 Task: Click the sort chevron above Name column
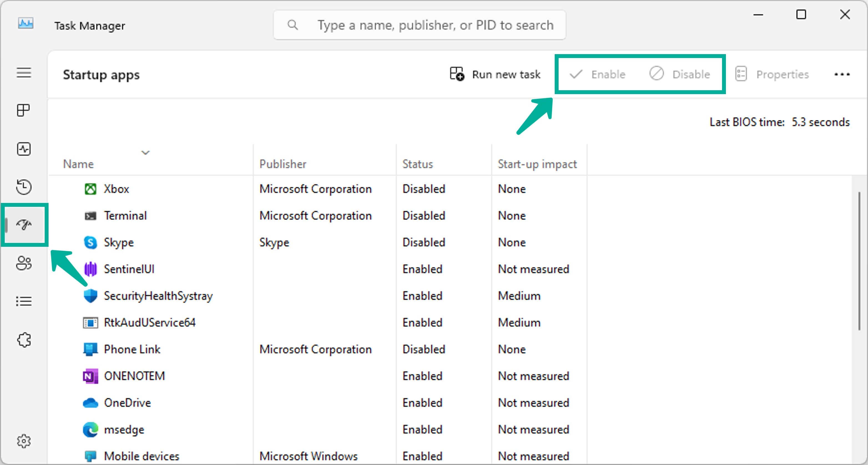click(145, 153)
